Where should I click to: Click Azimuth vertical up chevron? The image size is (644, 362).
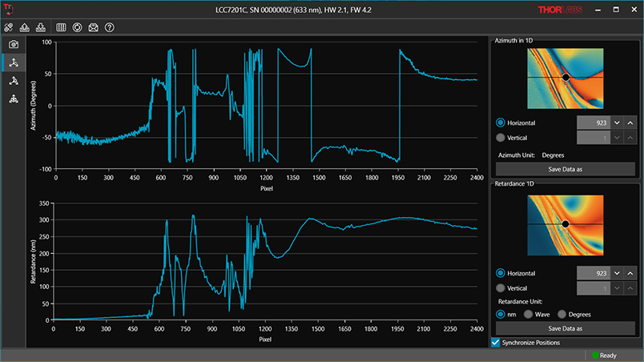pos(630,138)
